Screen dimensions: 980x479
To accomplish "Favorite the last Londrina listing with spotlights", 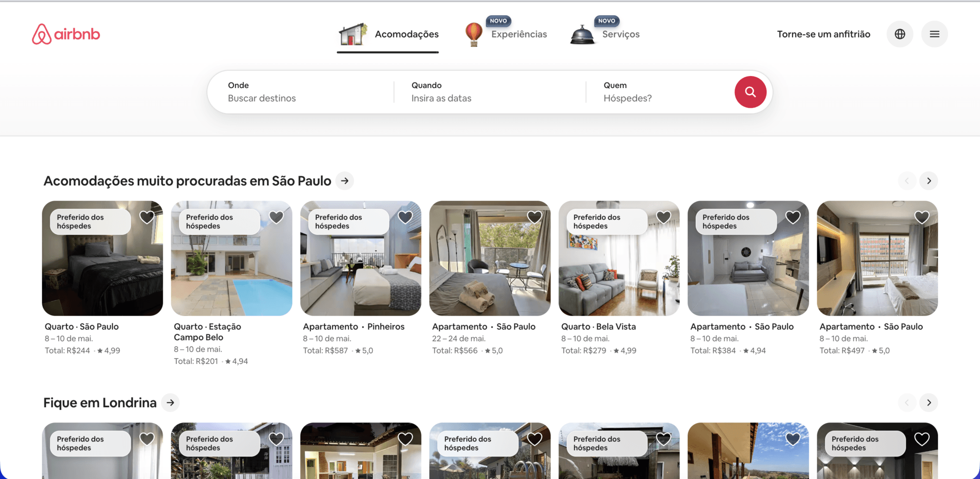I will click(x=922, y=439).
